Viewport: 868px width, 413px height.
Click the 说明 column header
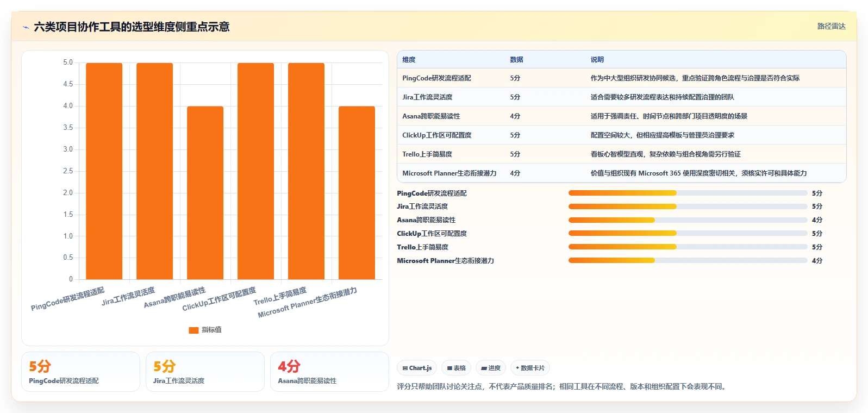597,60
